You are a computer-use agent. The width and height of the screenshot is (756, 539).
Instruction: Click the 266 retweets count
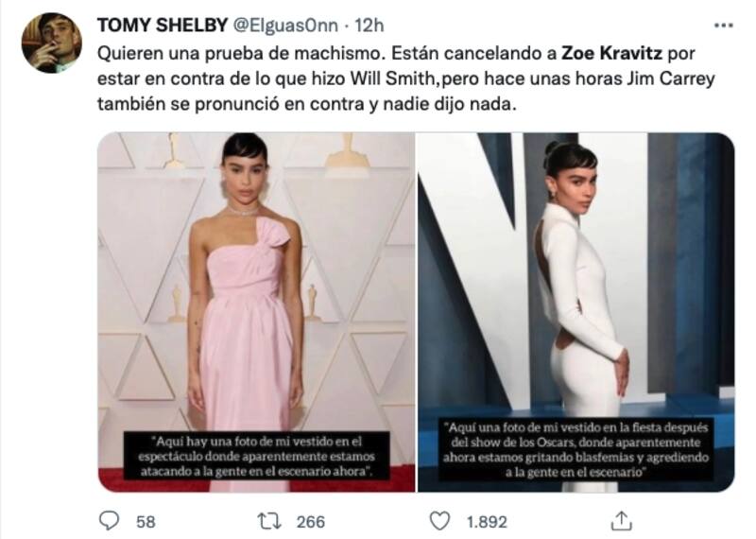click(x=311, y=522)
